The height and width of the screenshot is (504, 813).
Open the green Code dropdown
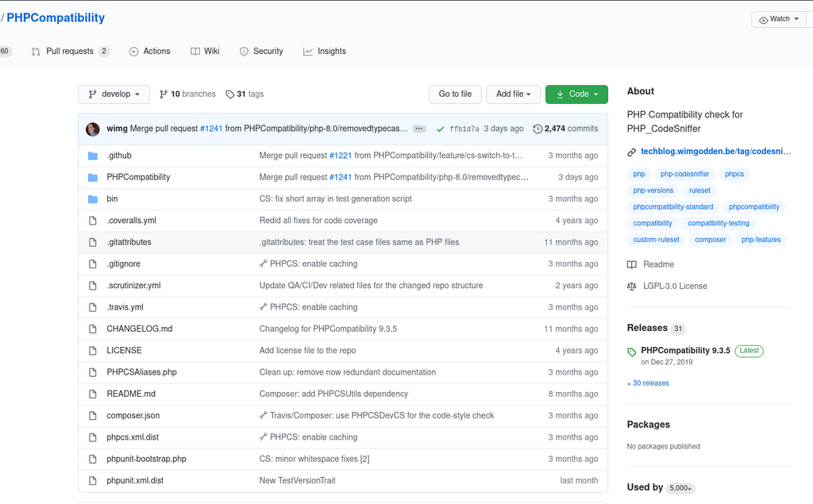coord(576,94)
